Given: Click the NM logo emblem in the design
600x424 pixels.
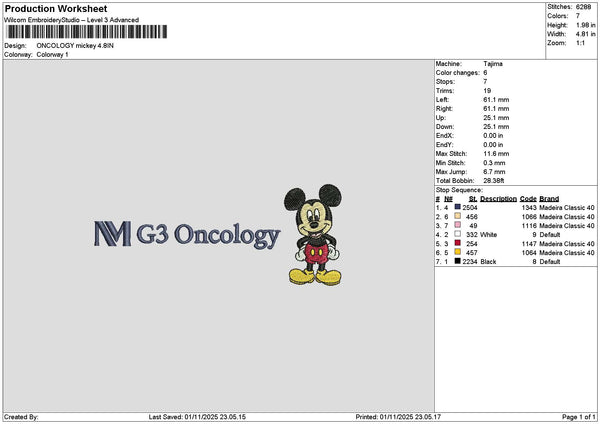Looking at the screenshot, I should pos(112,233).
